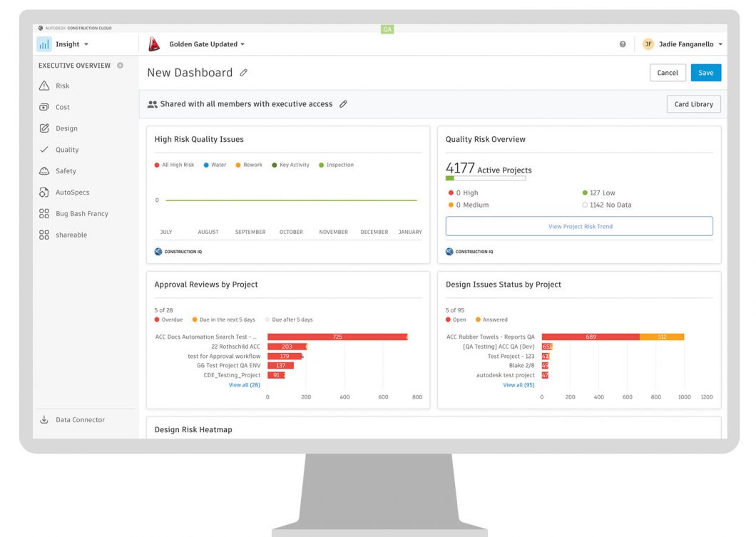Click the Data Connector download icon
The width and height of the screenshot is (756, 537).
point(44,419)
